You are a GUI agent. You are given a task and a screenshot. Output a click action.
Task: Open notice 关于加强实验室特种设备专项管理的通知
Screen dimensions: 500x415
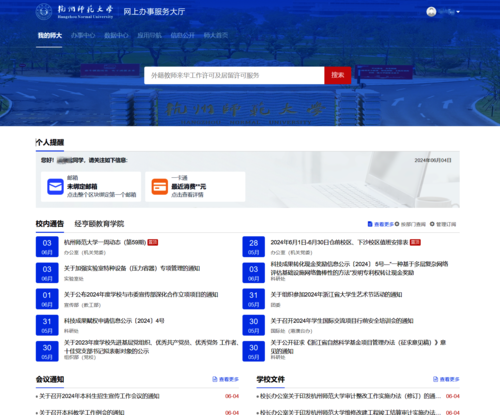pos(132,268)
